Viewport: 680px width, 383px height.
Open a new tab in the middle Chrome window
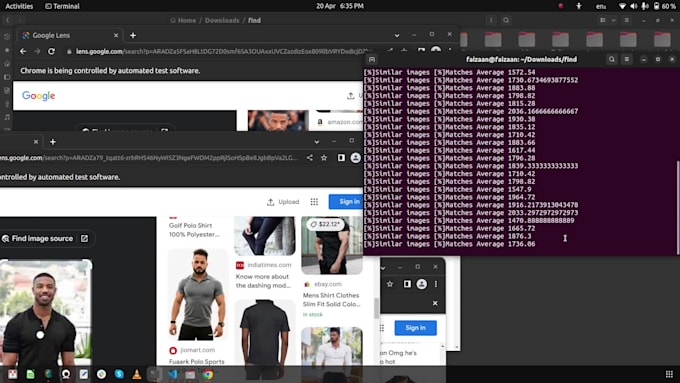tap(52, 142)
